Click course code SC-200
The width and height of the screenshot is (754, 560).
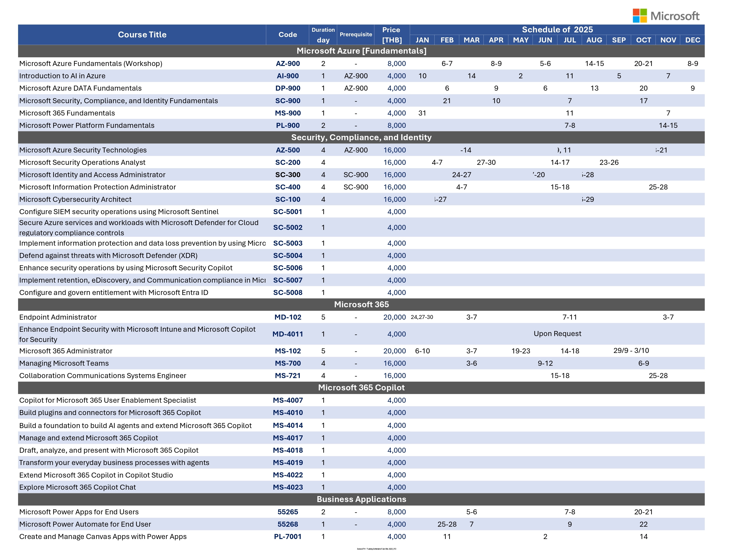coord(288,162)
